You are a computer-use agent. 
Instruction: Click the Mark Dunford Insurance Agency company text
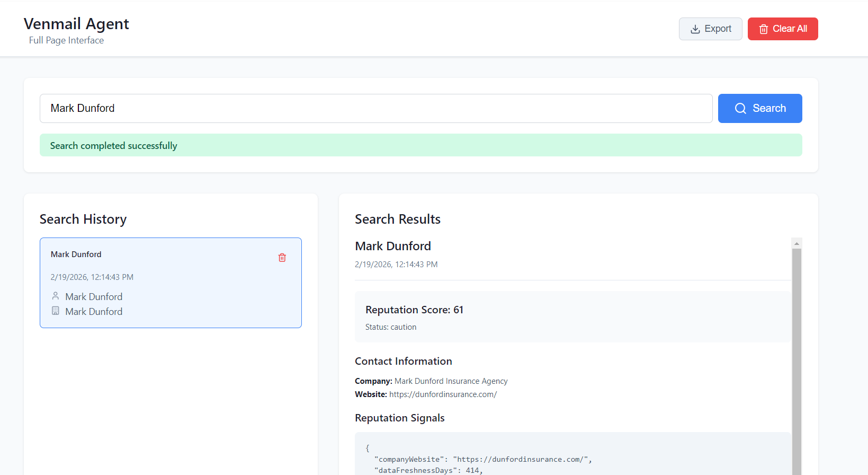pos(451,381)
